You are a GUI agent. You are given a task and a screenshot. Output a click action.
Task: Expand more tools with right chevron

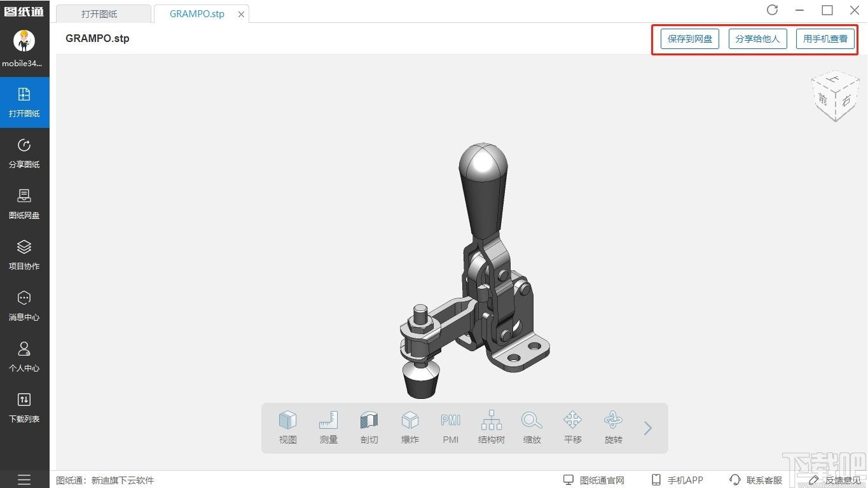pyautogui.click(x=648, y=428)
